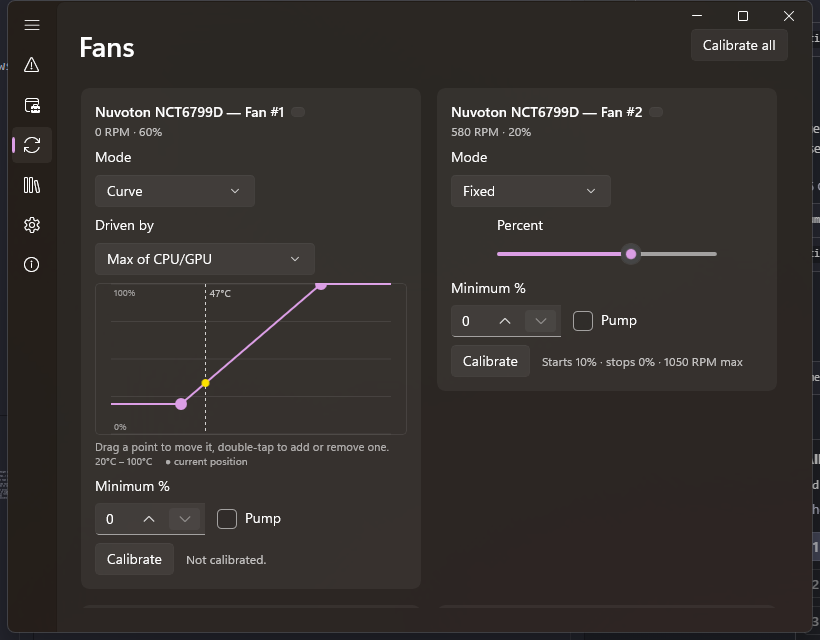
Task: Minimize the application window
Action: [x=697, y=16]
